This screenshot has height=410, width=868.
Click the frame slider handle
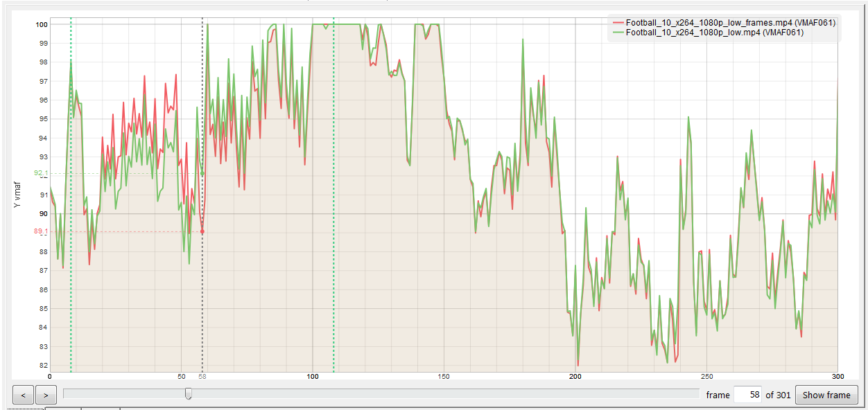point(188,394)
